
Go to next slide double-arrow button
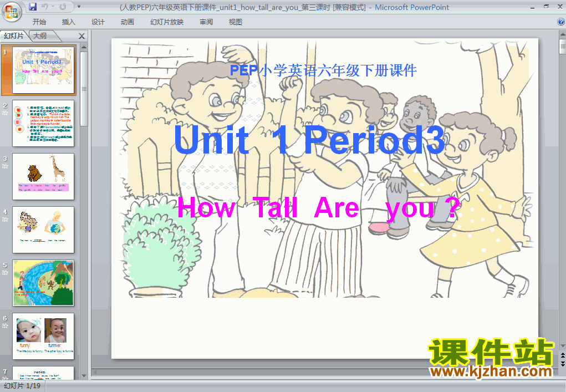pos(562,364)
